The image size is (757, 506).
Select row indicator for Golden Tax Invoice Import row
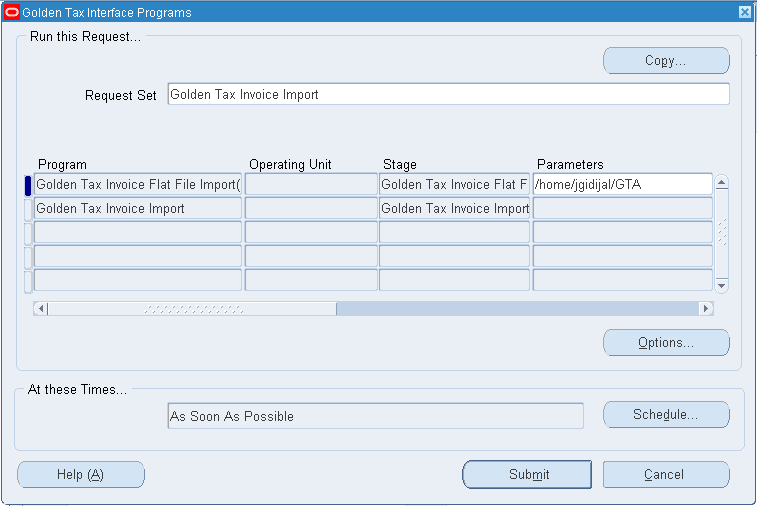point(28,210)
